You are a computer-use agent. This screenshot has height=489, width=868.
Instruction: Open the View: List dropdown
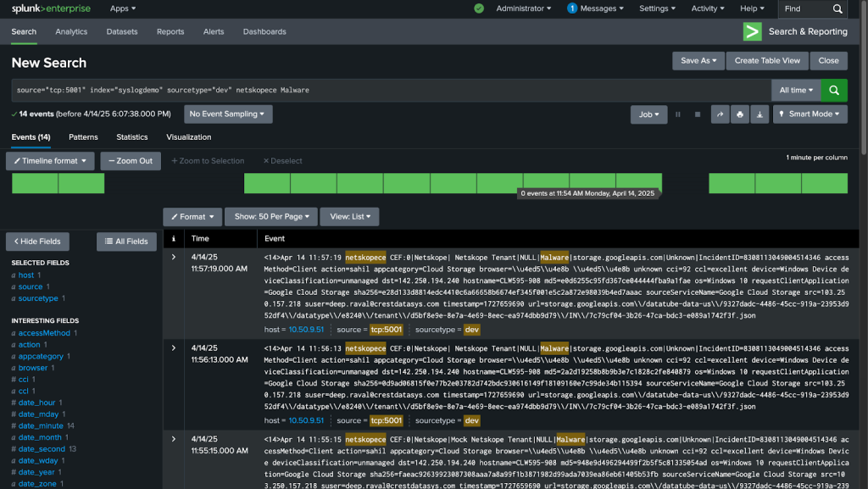[349, 217]
